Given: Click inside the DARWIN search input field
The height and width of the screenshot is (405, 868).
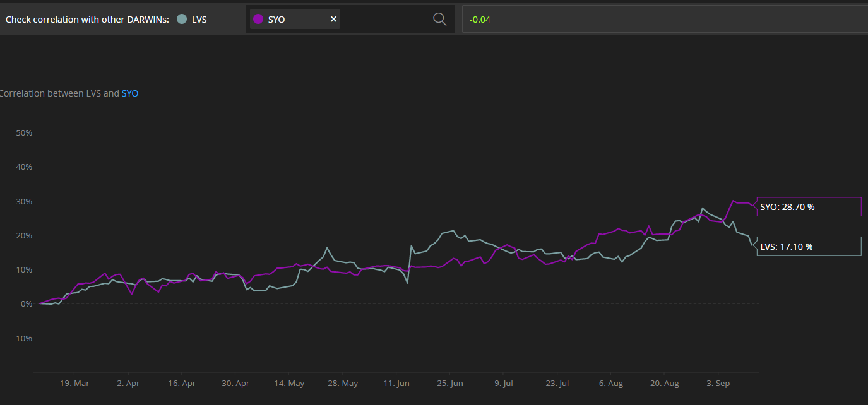Looking at the screenshot, I should (x=385, y=19).
